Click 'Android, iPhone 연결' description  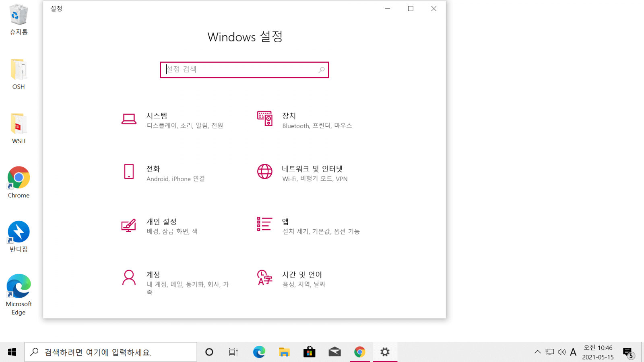(x=176, y=179)
